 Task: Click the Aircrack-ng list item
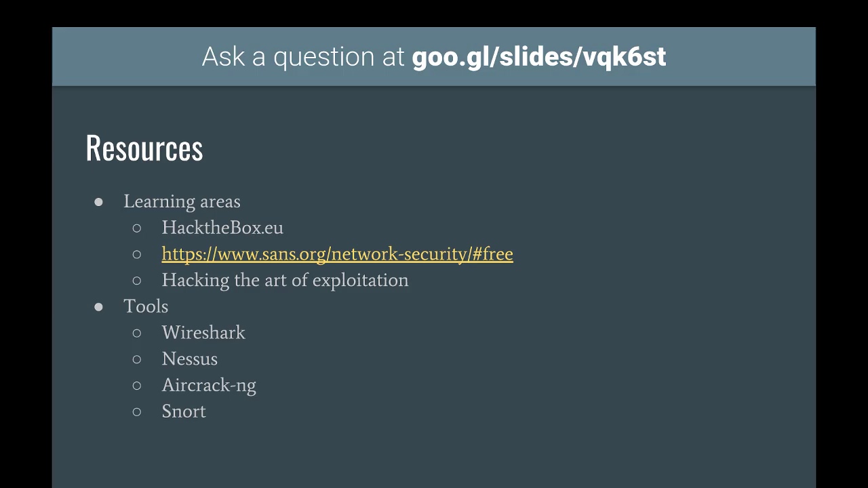209,385
